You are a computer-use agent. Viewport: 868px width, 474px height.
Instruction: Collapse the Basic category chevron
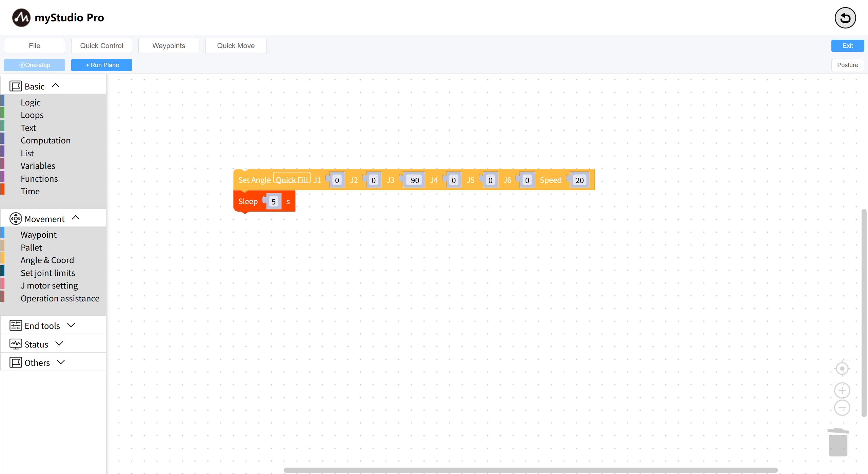(56, 86)
